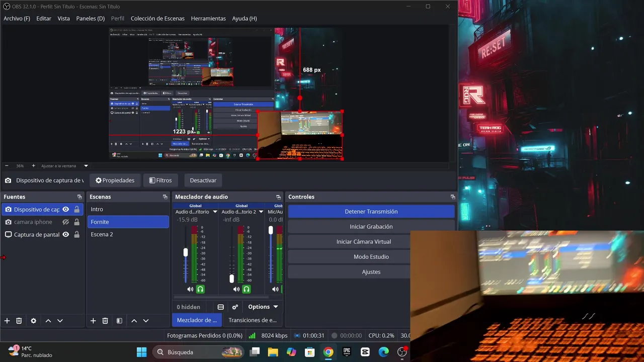
Task: Undock the Fuentes panel
Action: (x=79, y=197)
